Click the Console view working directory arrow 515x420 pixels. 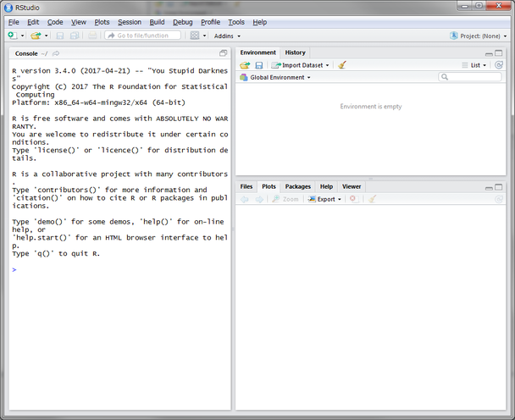[56, 53]
